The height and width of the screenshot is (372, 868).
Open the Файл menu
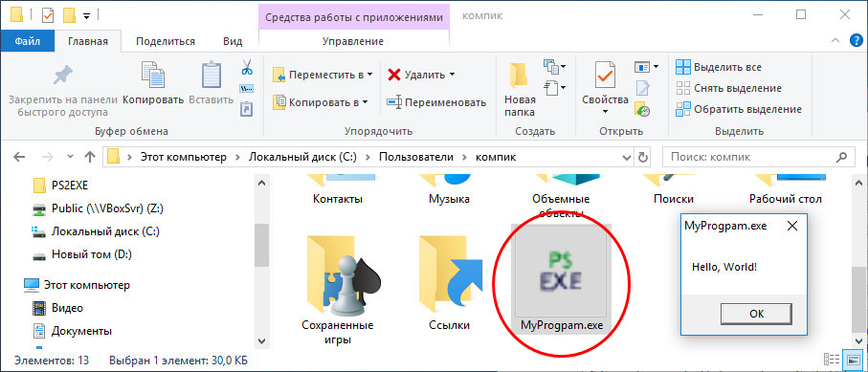point(27,41)
